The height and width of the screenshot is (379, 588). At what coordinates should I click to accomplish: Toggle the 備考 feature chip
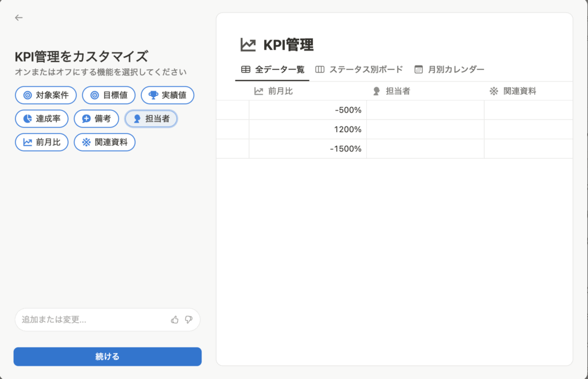(x=96, y=119)
